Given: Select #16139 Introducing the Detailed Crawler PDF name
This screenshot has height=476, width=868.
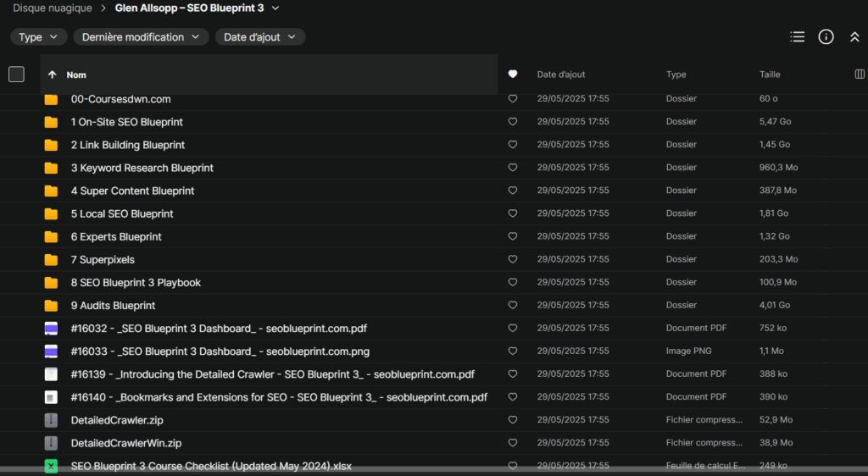Looking at the screenshot, I should click(272, 374).
